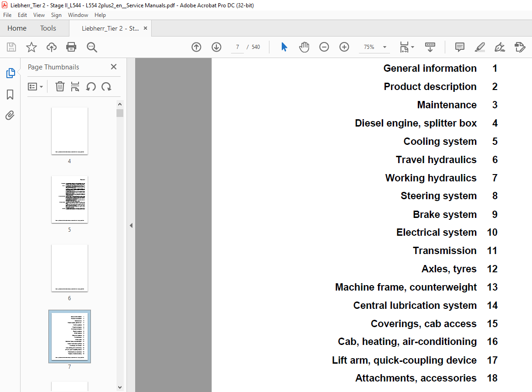Screen dimensions: 532x392
Task: Select page 4 thumbnail
Action: point(69,131)
